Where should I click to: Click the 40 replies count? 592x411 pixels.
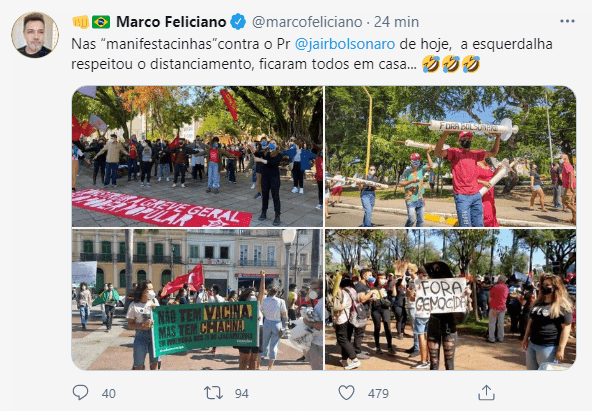tap(108, 394)
